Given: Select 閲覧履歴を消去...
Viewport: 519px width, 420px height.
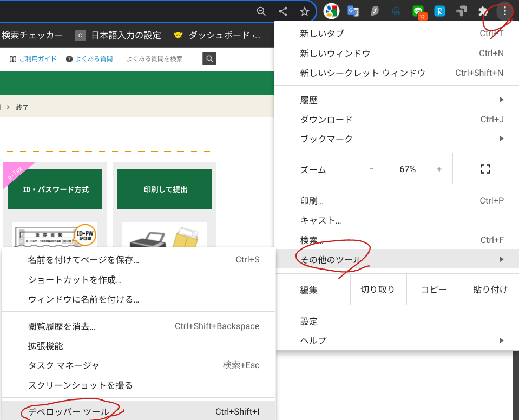Looking at the screenshot, I should pos(139,326).
